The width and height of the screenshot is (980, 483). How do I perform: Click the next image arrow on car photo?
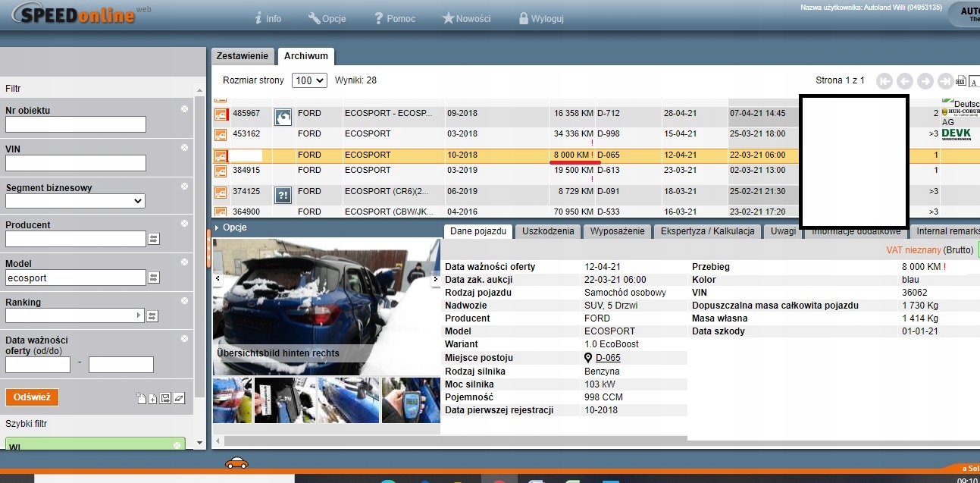(x=436, y=279)
